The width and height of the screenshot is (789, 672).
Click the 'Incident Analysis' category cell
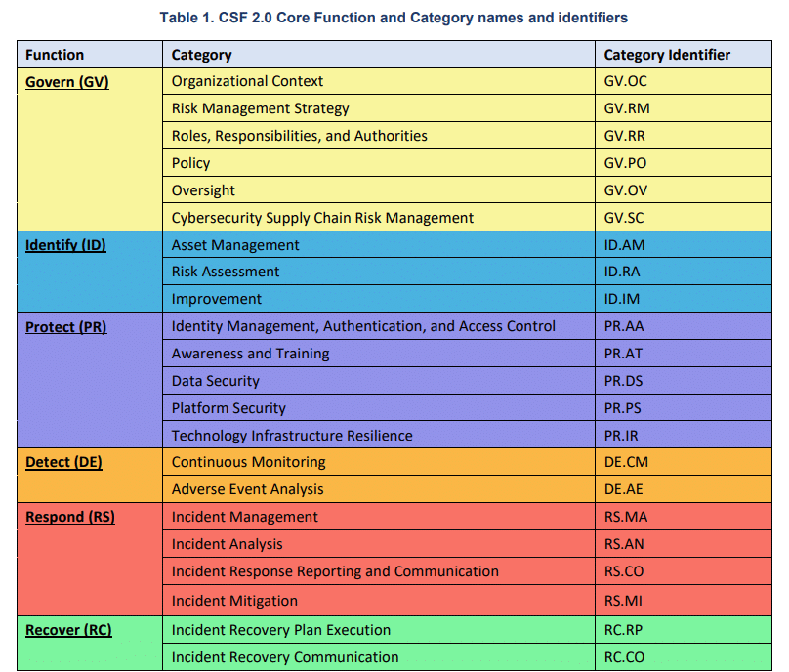(x=379, y=544)
